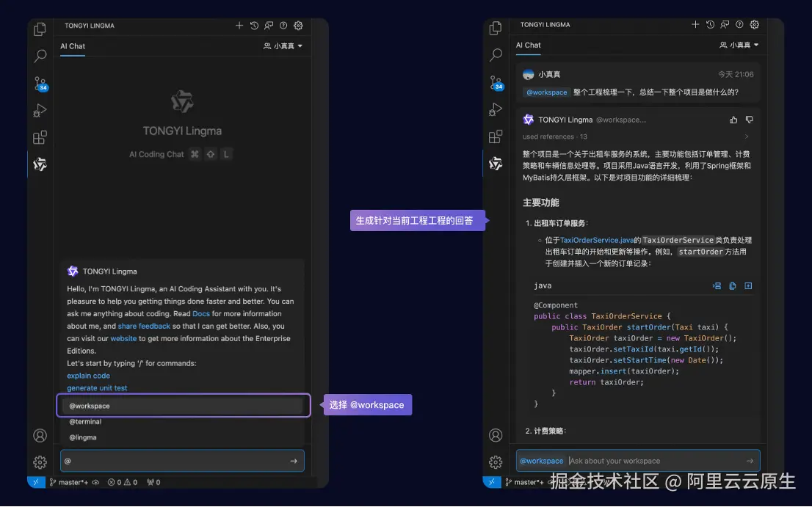Image resolution: width=812 pixels, height=507 pixels.
Task: Choose @terminal from the suggestion list
Action: (x=182, y=422)
